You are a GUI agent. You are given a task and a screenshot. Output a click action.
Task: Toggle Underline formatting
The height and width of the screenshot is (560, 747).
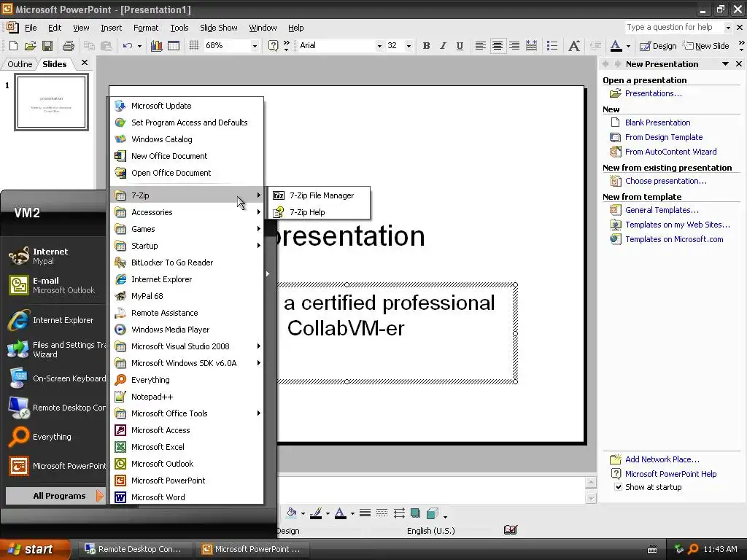pyautogui.click(x=460, y=46)
